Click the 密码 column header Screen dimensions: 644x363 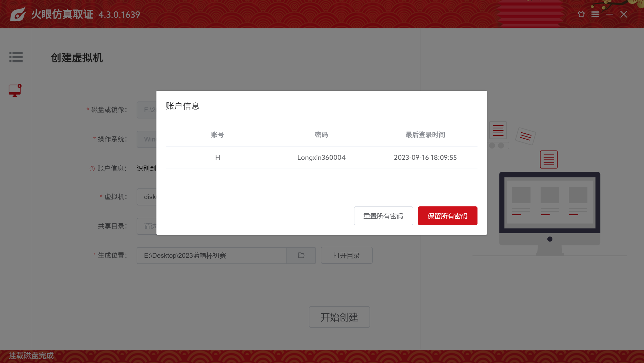tap(321, 135)
